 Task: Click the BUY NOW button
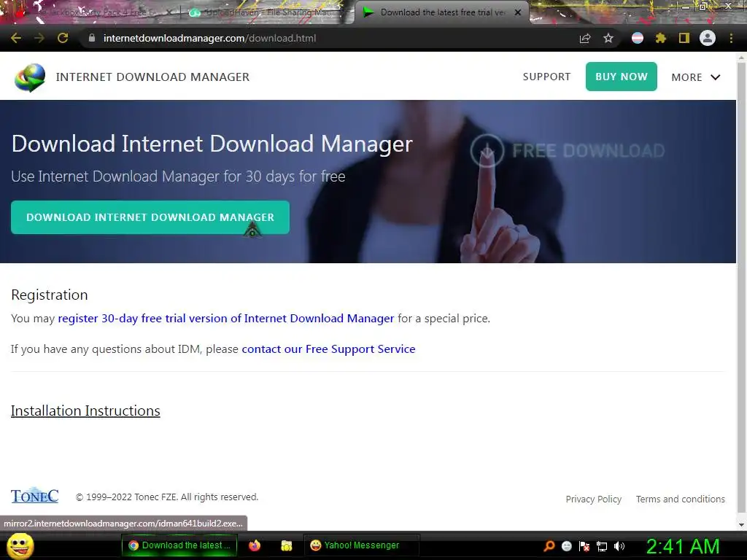[622, 77]
